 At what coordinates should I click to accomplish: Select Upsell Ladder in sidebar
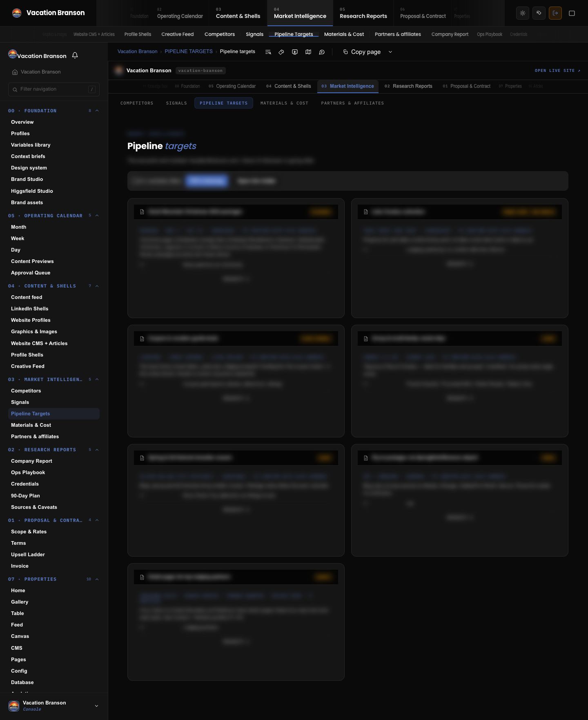[x=28, y=555]
